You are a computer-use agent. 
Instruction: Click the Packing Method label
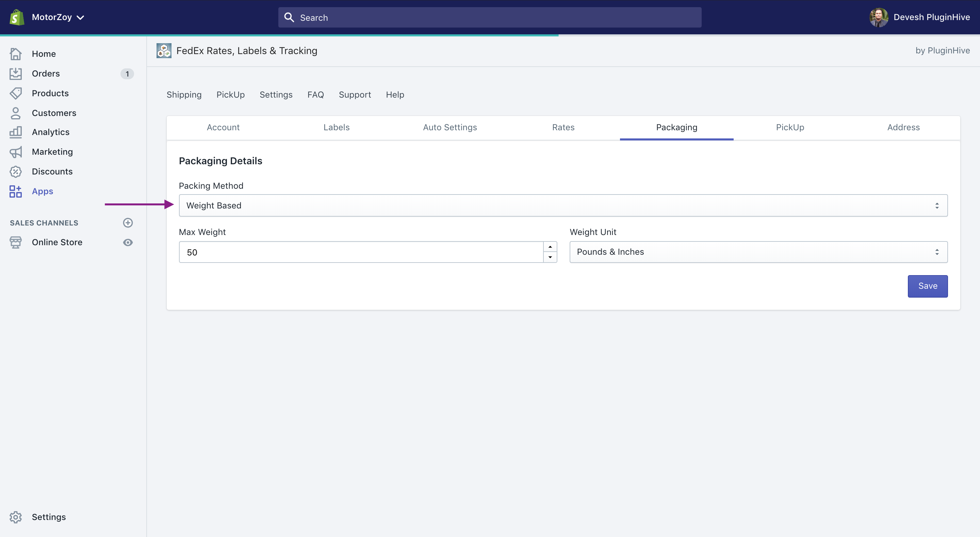pyautogui.click(x=211, y=186)
